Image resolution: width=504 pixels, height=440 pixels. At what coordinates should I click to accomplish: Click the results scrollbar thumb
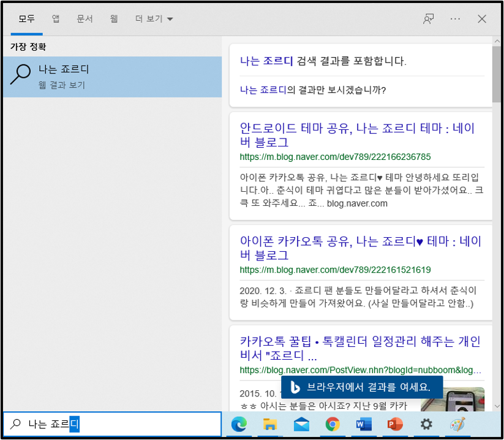[497, 74]
